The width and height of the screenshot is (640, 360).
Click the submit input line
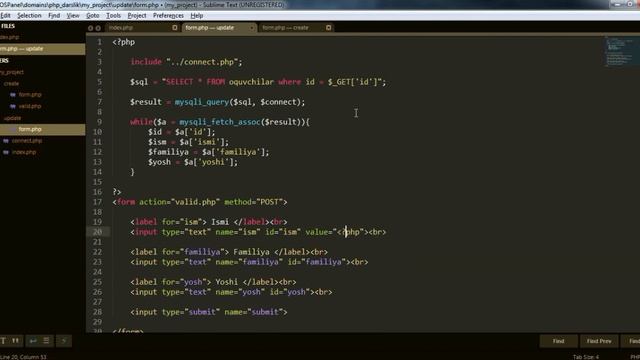click(x=209, y=312)
